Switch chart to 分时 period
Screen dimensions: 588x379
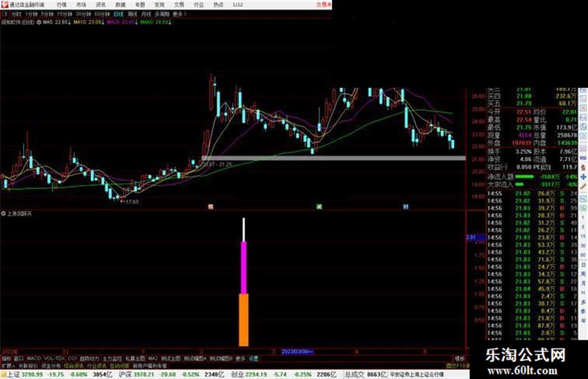coord(16,14)
